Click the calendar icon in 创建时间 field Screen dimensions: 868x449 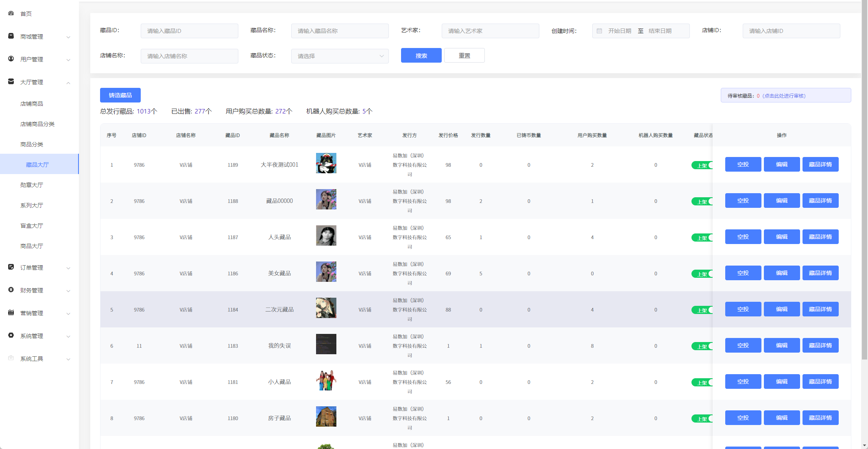[x=600, y=31]
